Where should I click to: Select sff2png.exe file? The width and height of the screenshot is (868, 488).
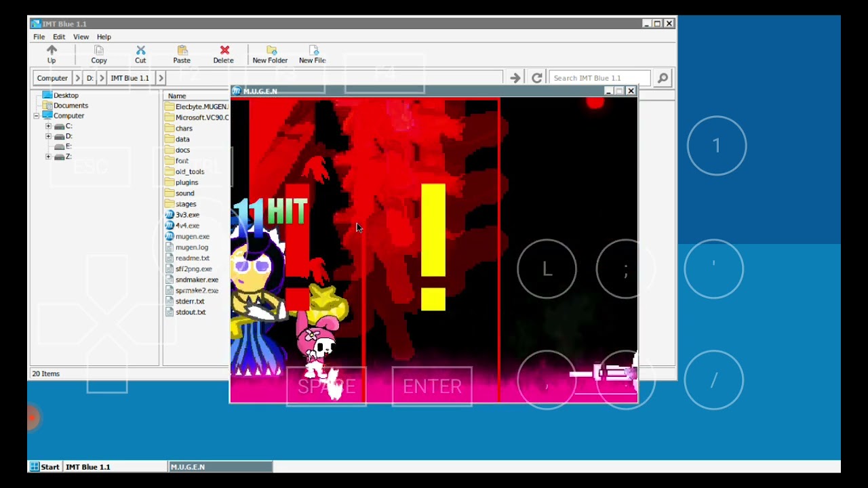tap(189, 269)
